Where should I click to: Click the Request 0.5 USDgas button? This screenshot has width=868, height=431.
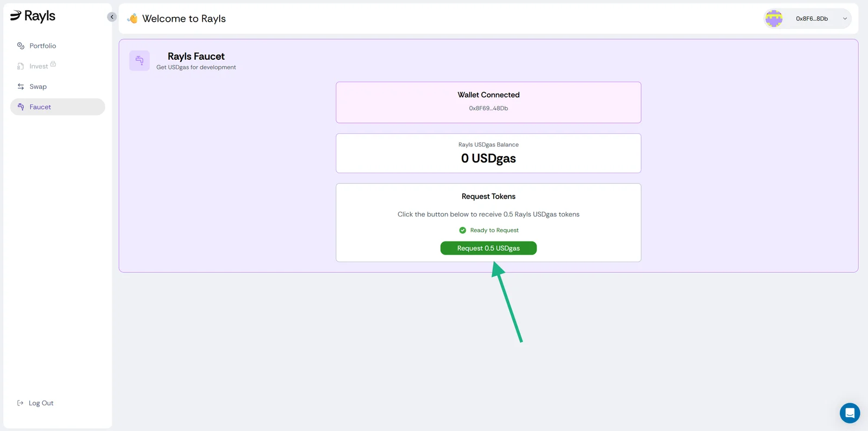pos(488,248)
